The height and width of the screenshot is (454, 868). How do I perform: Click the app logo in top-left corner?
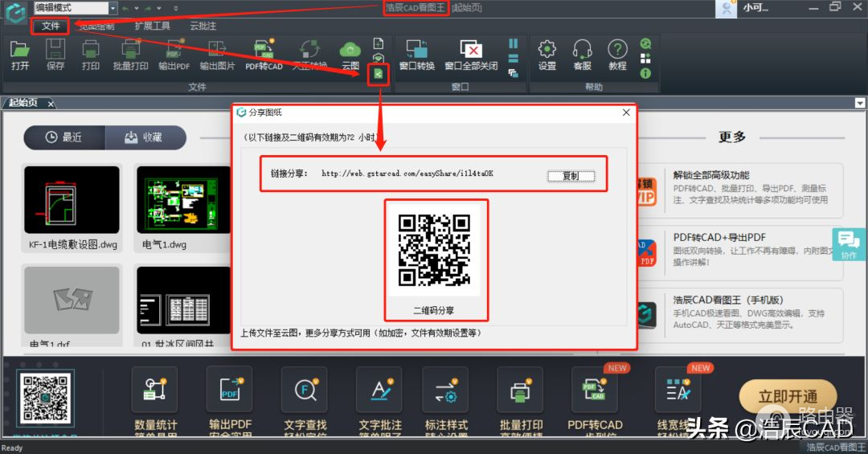coord(16,12)
